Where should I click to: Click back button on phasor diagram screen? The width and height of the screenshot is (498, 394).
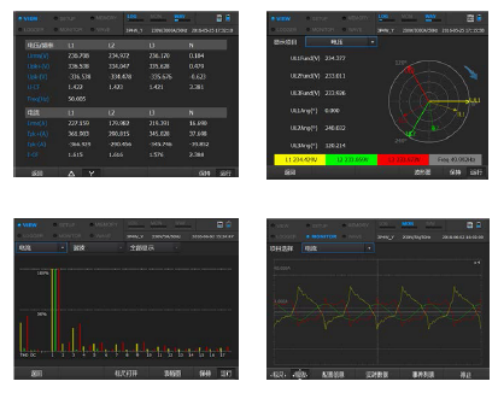pos(290,172)
